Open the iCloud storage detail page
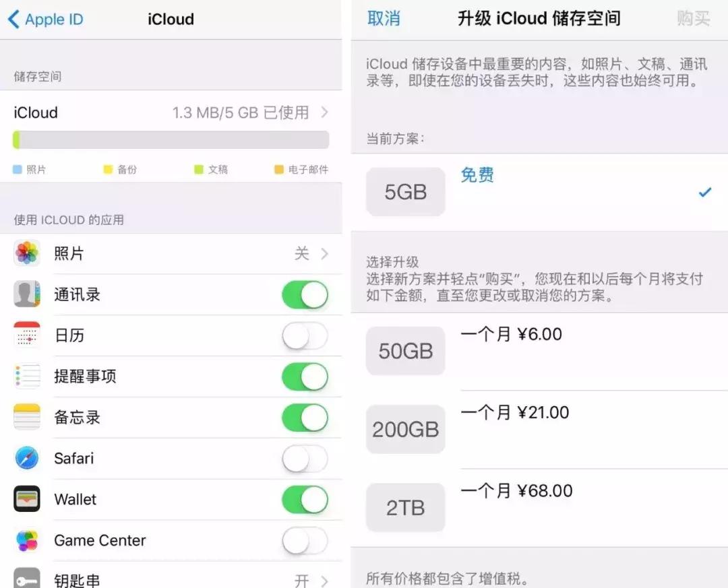Viewport: 728px width, 588px height. pyautogui.click(x=171, y=112)
